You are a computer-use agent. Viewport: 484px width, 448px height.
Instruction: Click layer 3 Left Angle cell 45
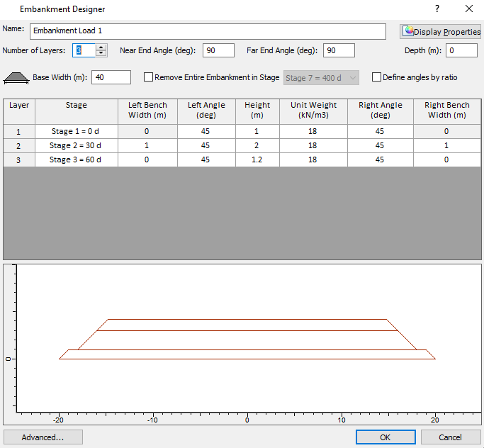pyautogui.click(x=206, y=159)
